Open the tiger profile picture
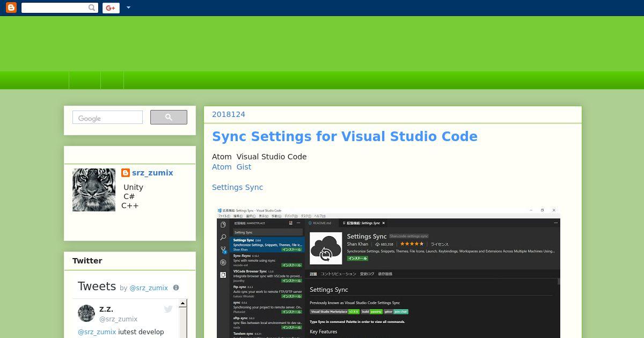This screenshot has height=338, width=644. [94, 190]
